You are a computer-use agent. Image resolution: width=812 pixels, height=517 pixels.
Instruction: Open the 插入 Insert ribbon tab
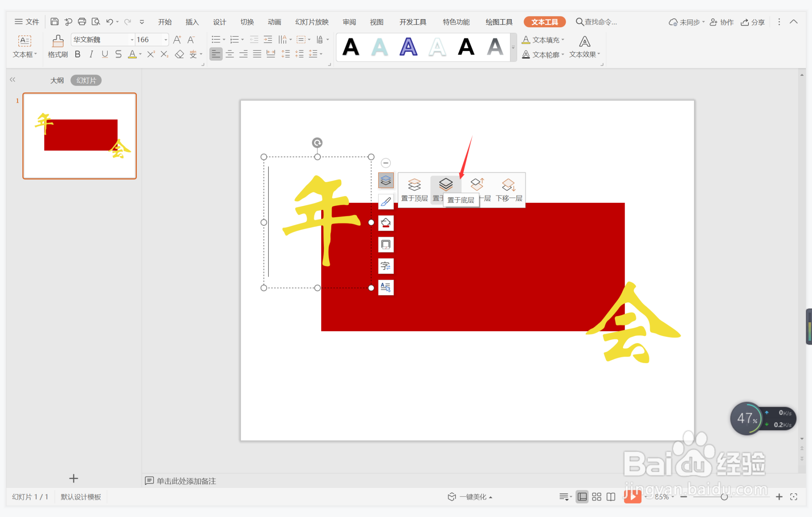click(192, 22)
